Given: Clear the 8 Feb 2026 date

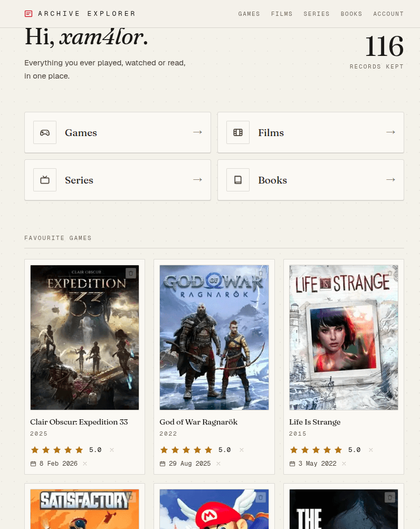Looking at the screenshot, I should pyautogui.click(x=85, y=464).
